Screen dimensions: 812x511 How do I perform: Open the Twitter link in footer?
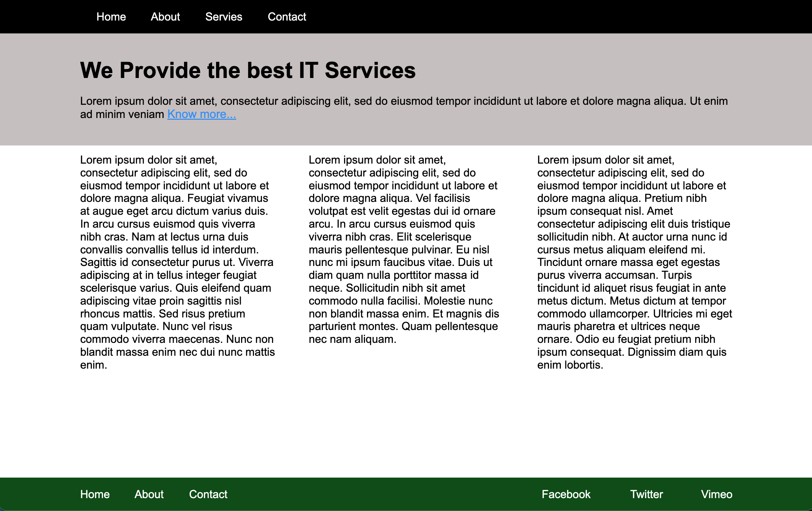coord(646,494)
